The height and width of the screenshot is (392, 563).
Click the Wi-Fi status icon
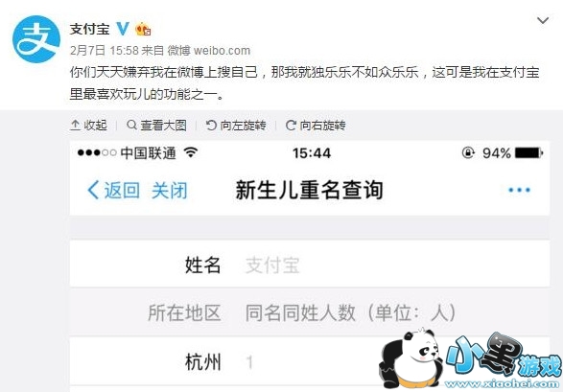[x=191, y=152]
